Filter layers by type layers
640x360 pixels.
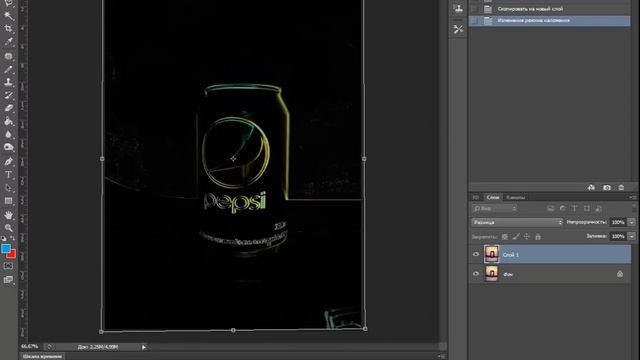(574, 209)
